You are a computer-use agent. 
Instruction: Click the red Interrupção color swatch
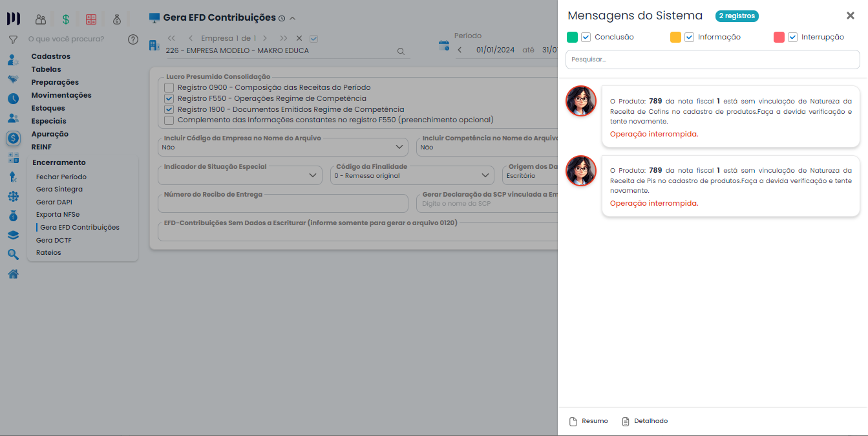tap(779, 37)
